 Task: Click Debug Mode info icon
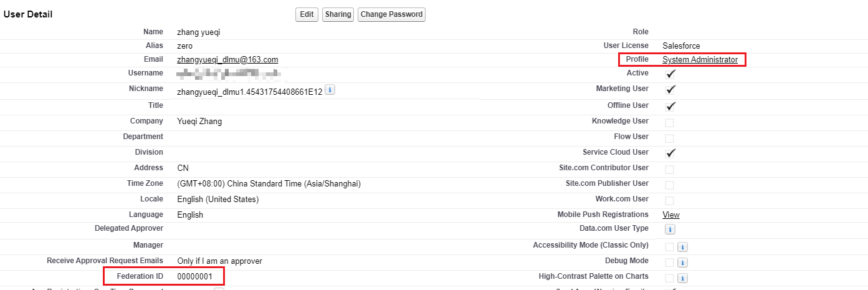pos(682,263)
